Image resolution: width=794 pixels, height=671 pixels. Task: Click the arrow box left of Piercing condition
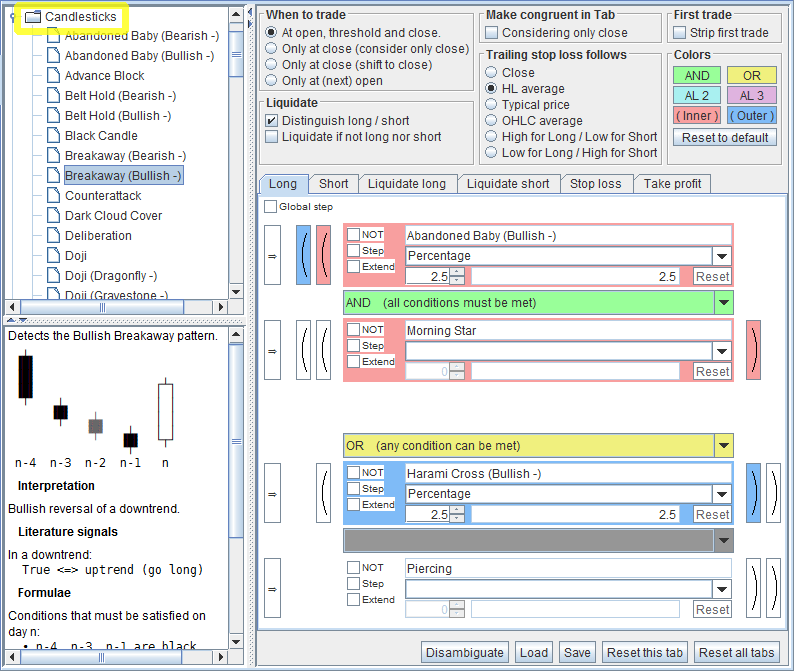coord(272,588)
